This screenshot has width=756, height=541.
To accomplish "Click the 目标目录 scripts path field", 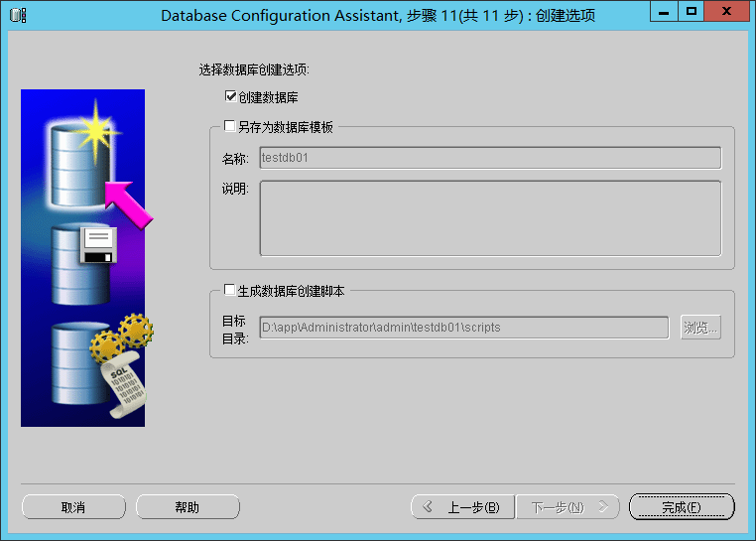I will 464,328.
